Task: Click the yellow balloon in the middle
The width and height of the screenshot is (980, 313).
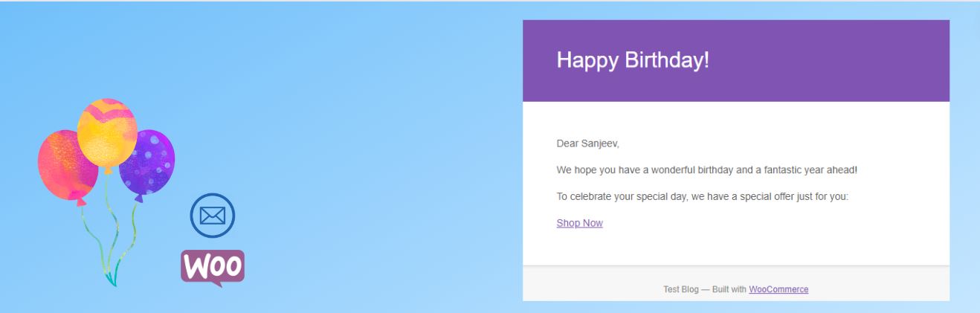Action: [x=107, y=134]
